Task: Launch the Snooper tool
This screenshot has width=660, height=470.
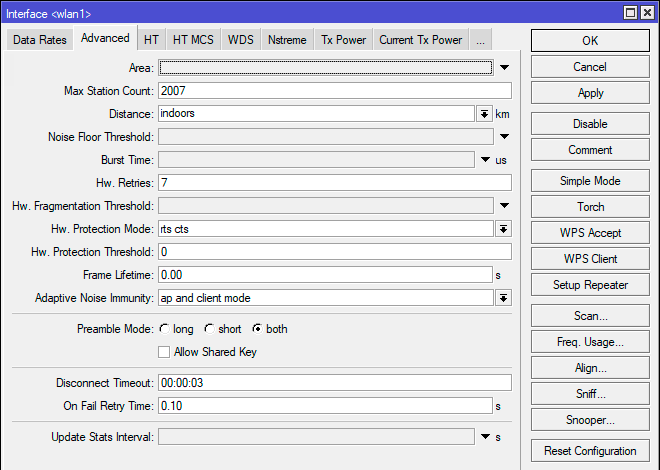Action: click(x=590, y=420)
